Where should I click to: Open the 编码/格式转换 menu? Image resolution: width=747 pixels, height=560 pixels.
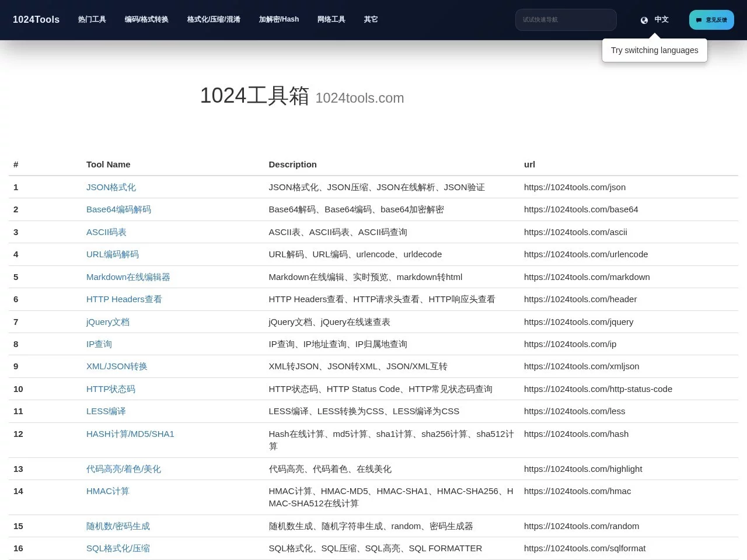pyautogui.click(x=146, y=19)
